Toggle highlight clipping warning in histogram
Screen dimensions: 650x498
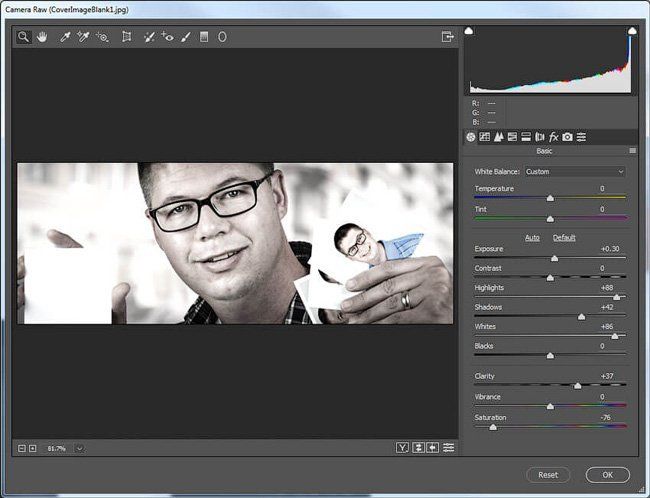pyautogui.click(x=631, y=32)
